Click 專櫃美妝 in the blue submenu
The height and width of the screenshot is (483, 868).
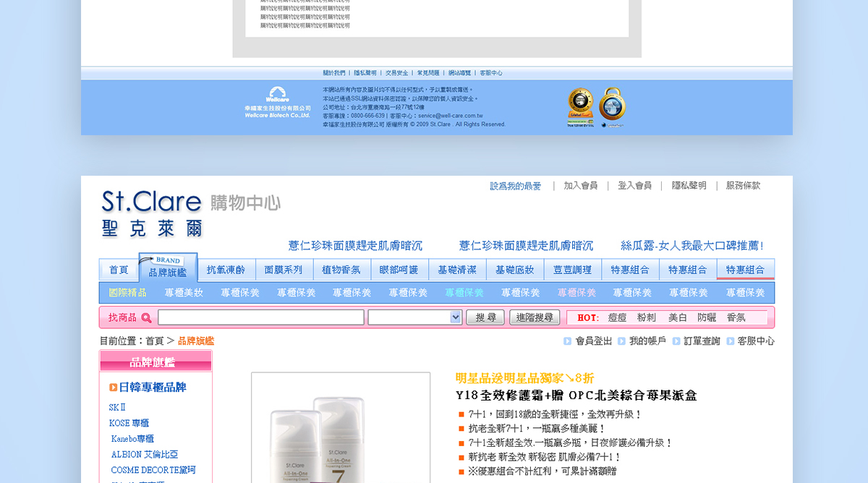[184, 293]
